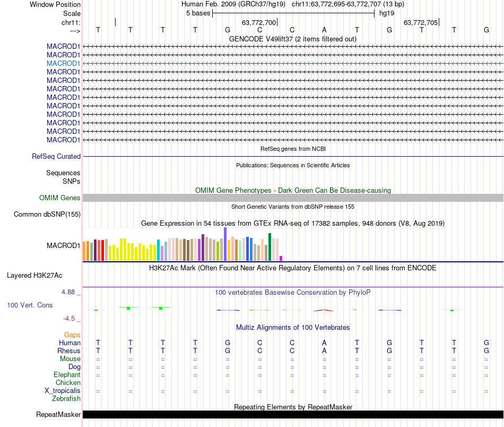504x427 pixels.
Task: Click the RepeatMasker track label
Action: point(58,414)
